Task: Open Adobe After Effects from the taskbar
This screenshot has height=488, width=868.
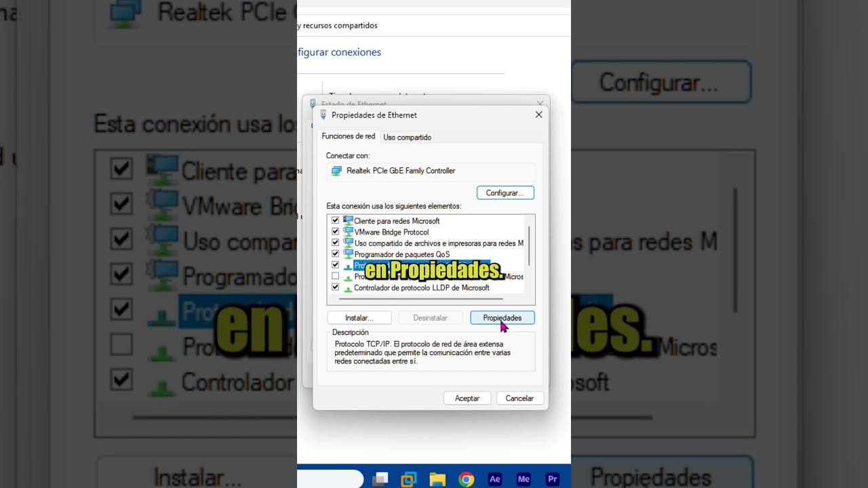Action: (495, 479)
